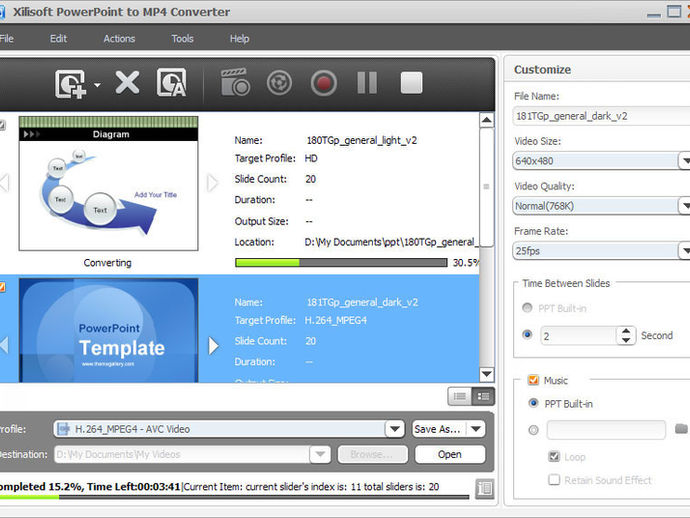Image resolution: width=690 pixels, height=518 pixels.
Task: Expand the Save As dropdown arrow
Action: (x=476, y=429)
